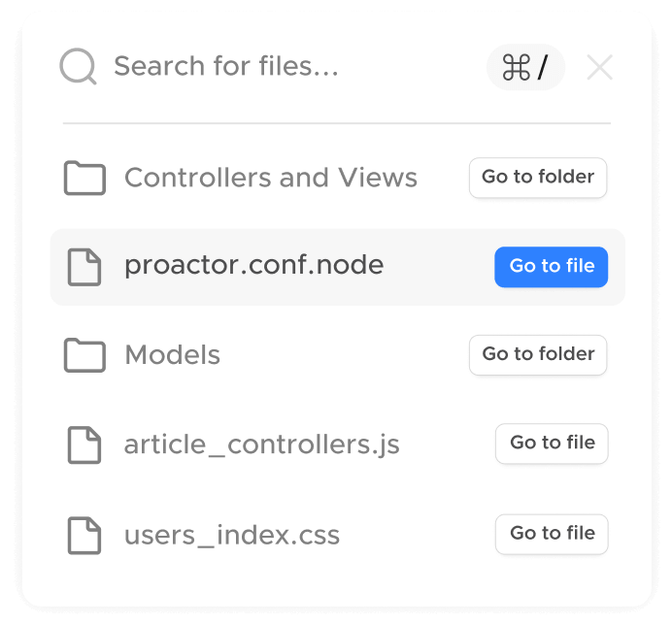The image size is (672, 625).
Task: Go to folder for Models
Action: pos(538,355)
